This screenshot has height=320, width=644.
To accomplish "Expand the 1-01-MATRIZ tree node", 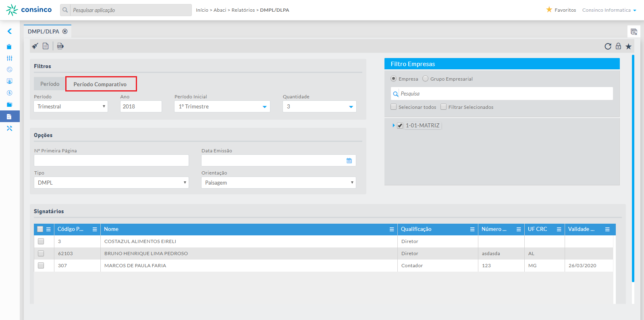I will point(394,125).
